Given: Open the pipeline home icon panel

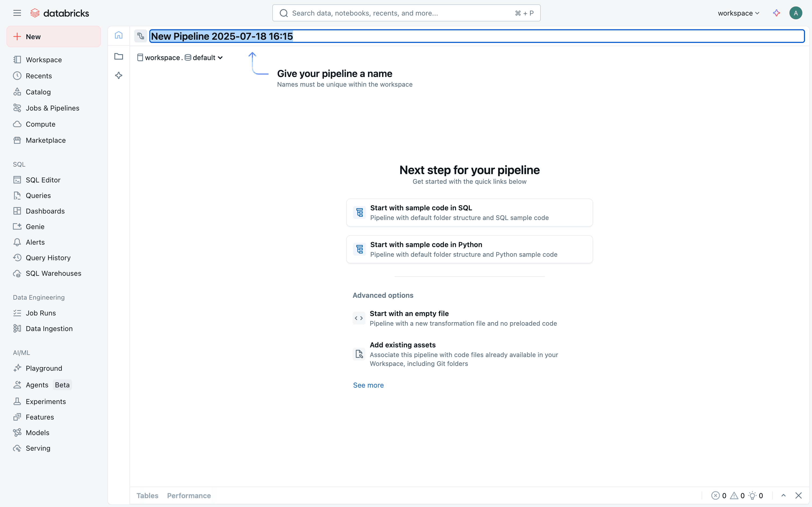Looking at the screenshot, I should click(118, 35).
